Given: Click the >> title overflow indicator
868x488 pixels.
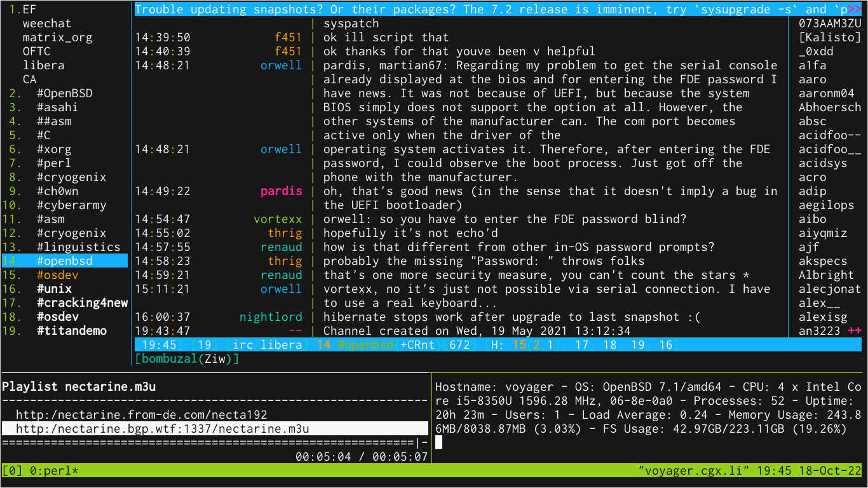Looking at the screenshot, I should [855, 10].
